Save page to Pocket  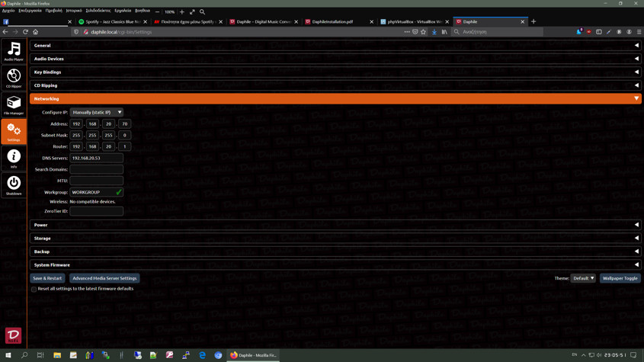point(415,32)
